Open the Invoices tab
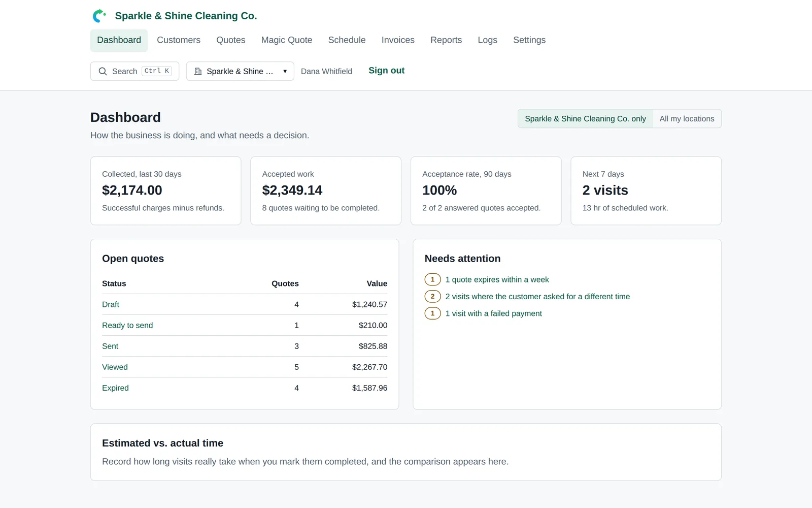Screen dimensions: 812x508 (398, 40)
